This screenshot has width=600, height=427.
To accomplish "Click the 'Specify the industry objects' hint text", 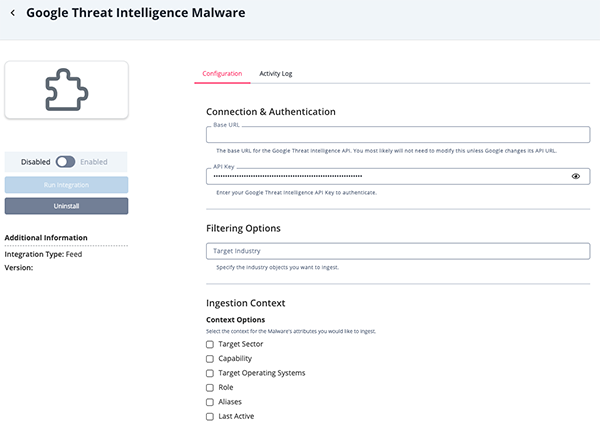I will 277,267.
